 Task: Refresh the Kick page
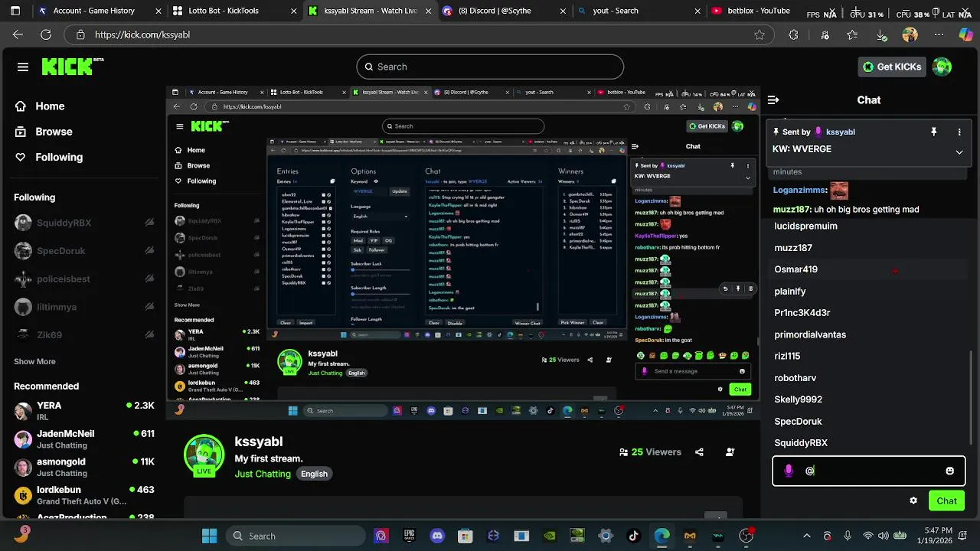coord(46,34)
